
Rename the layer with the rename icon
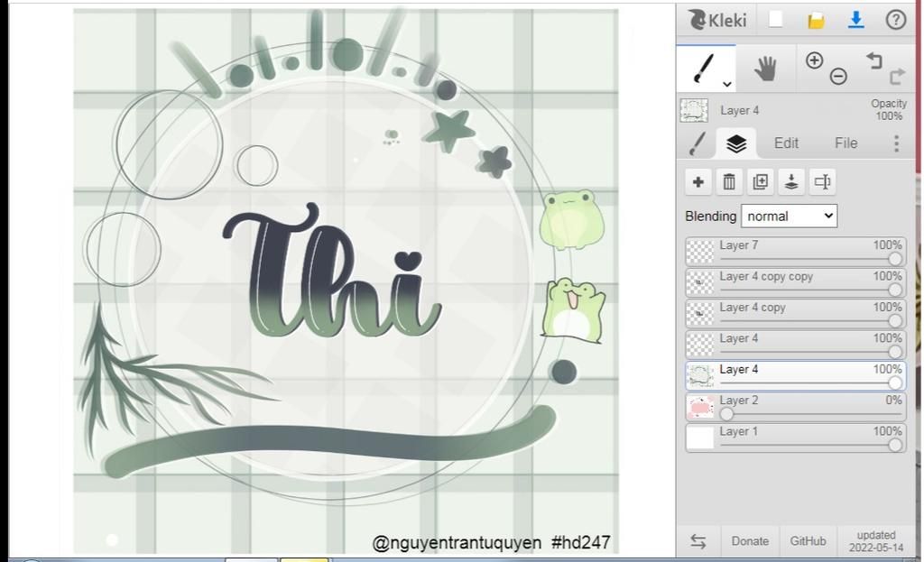pyautogui.click(x=823, y=182)
